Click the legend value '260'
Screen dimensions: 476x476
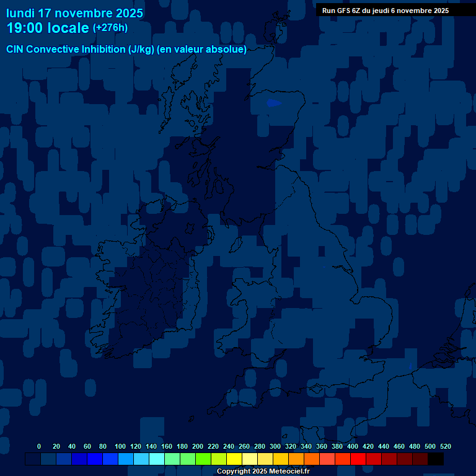click(x=244, y=446)
